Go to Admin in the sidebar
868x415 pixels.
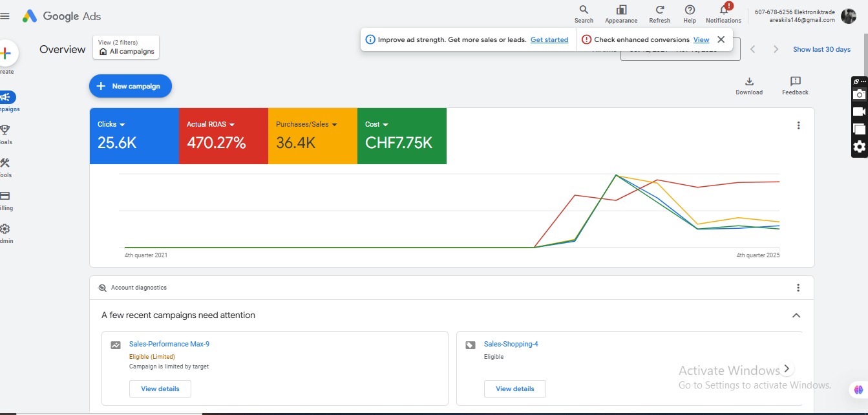coord(5,233)
